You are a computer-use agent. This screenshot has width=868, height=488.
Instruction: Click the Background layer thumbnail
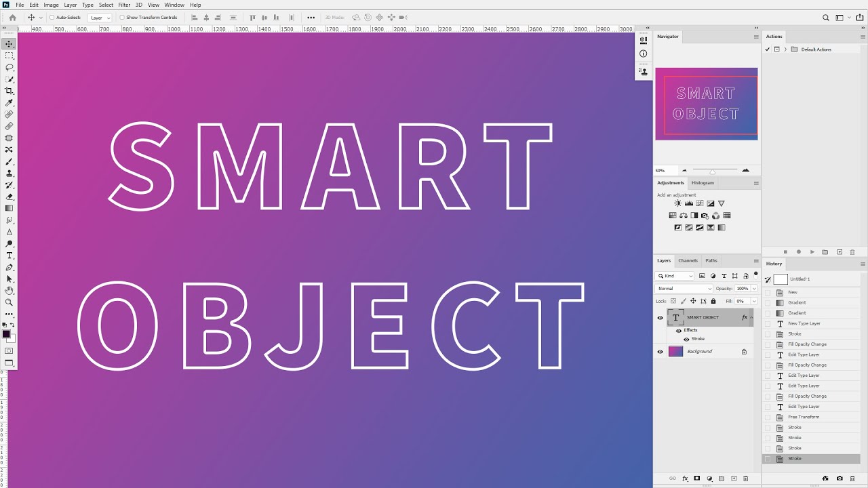pyautogui.click(x=676, y=352)
